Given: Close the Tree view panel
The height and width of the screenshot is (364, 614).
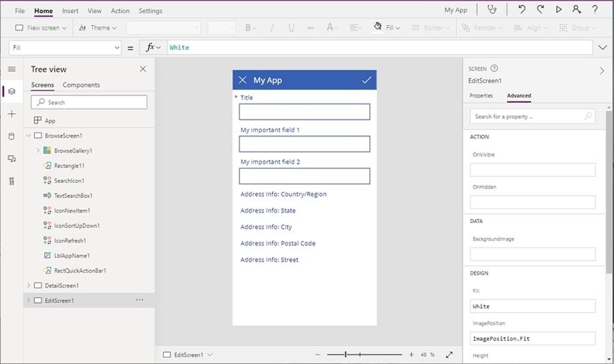Looking at the screenshot, I should [x=143, y=69].
